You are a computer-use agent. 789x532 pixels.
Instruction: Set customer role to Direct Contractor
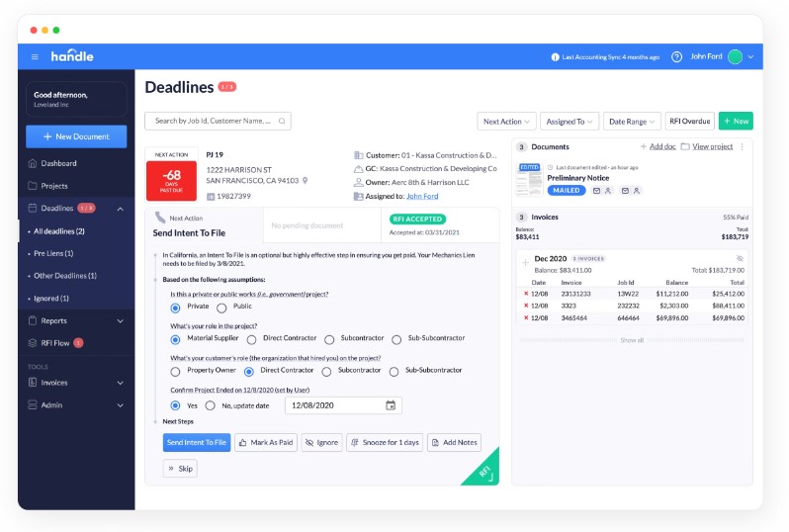click(248, 372)
